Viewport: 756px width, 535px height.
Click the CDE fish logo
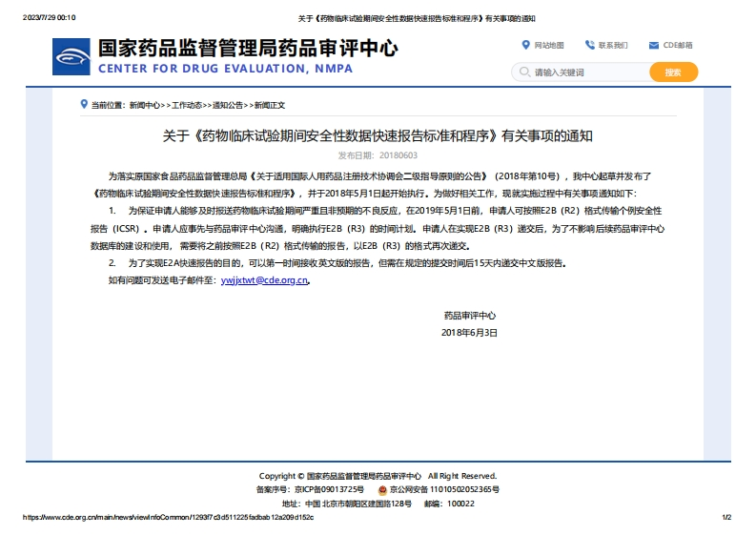tap(71, 57)
